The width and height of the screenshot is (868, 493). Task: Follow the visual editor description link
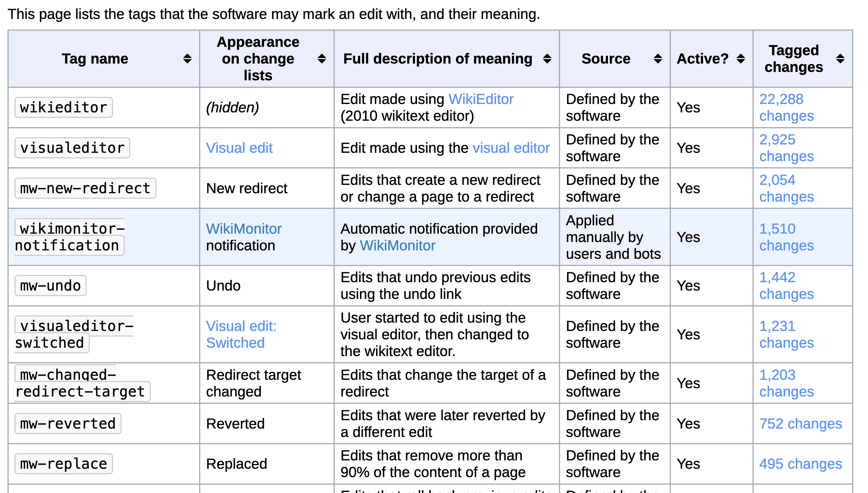click(511, 148)
